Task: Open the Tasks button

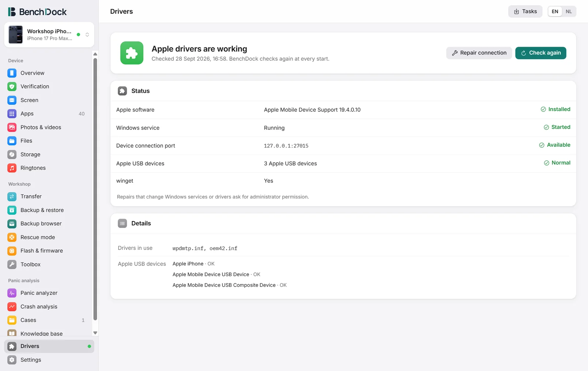Action: click(x=525, y=11)
